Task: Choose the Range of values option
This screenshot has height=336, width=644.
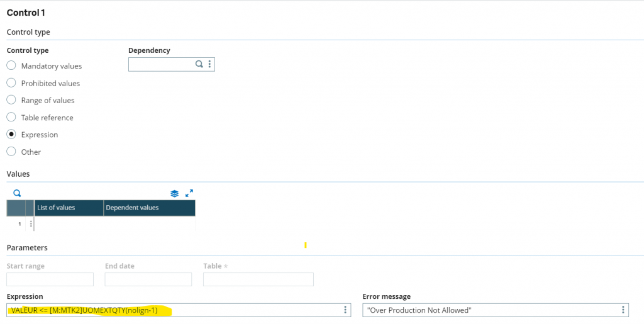Action: (x=11, y=100)
